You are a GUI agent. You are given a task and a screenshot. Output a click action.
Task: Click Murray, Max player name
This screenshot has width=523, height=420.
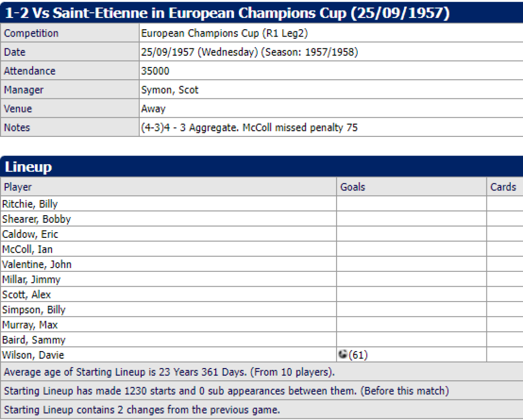30,325
